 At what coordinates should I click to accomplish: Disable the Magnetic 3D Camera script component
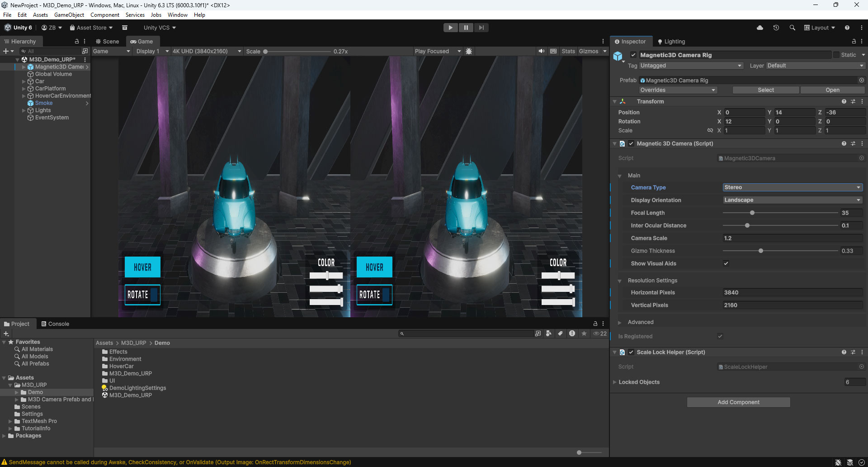pos(631,143)
